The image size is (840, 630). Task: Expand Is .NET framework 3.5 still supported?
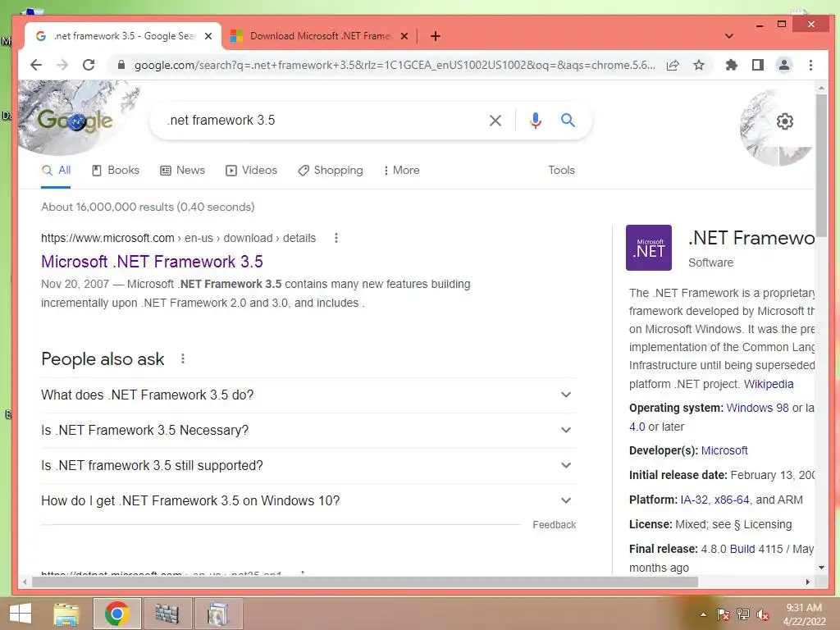(308, 466)
